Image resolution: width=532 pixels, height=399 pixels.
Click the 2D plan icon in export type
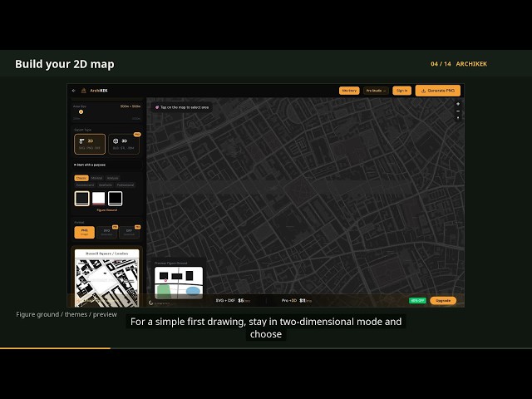coord(81,141)
